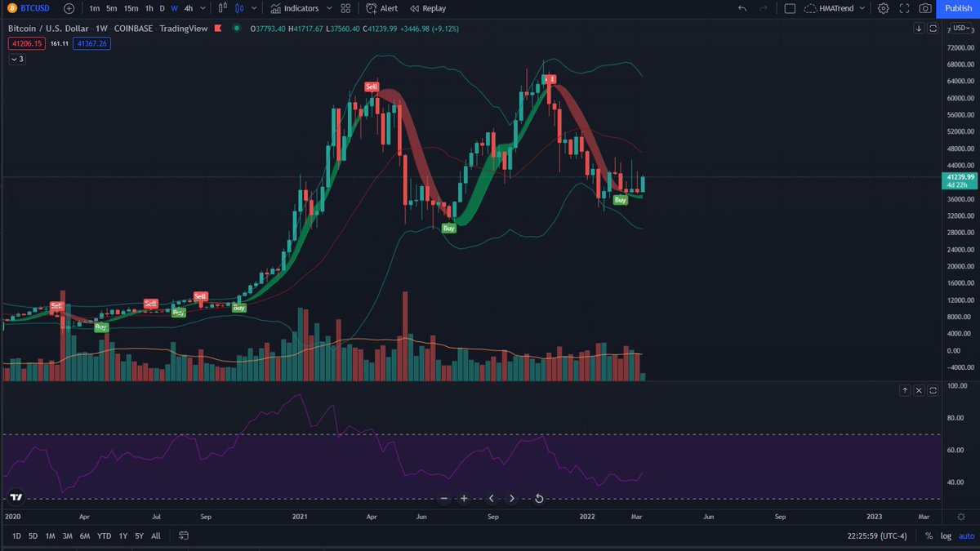Set the date range to 3M
The image size is (980, 551).
67,536
